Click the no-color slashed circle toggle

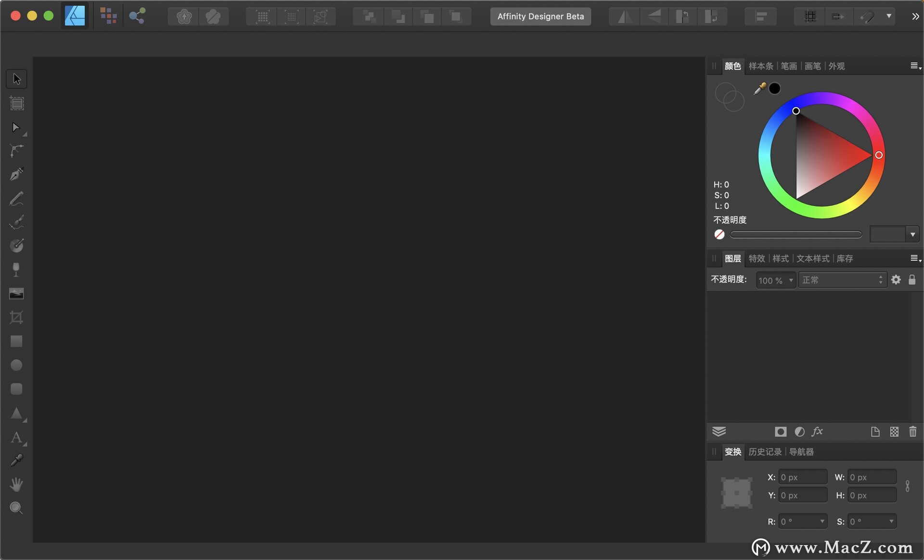click(719, 234)
